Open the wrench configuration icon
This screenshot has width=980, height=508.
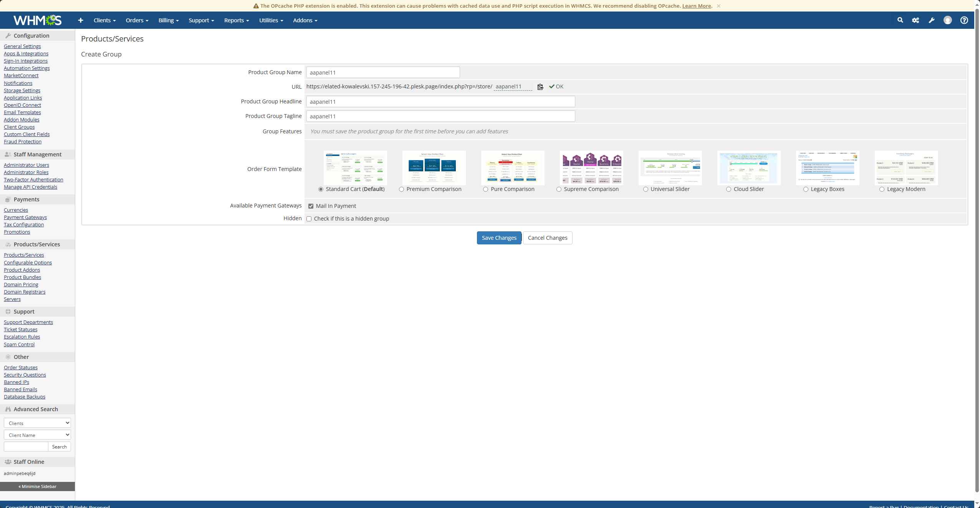[931, 20]
